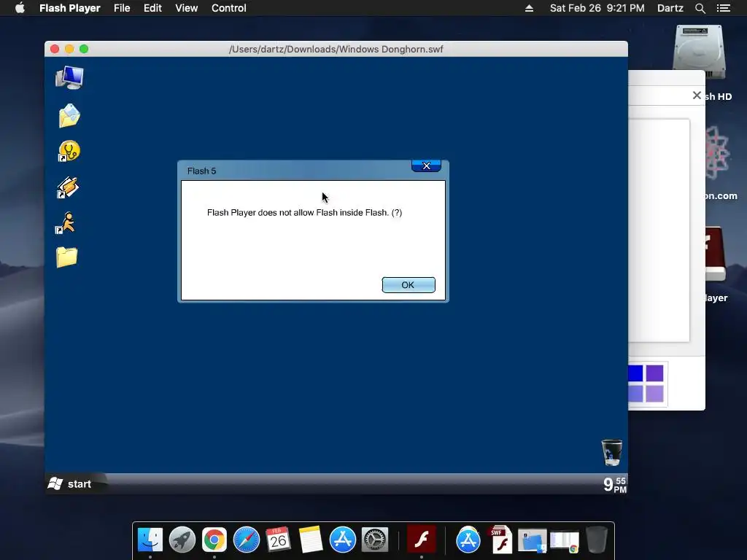The image size is (747, 560).
Task: Launch Google Chrome from the Dock
Action: point(214,540)
